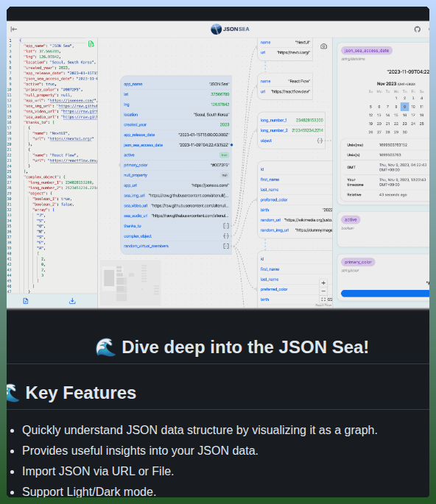Viewport: 436px width, 504px height.
Task: Click the Your timezone row in the date panel
Action: tap(385, 182)
